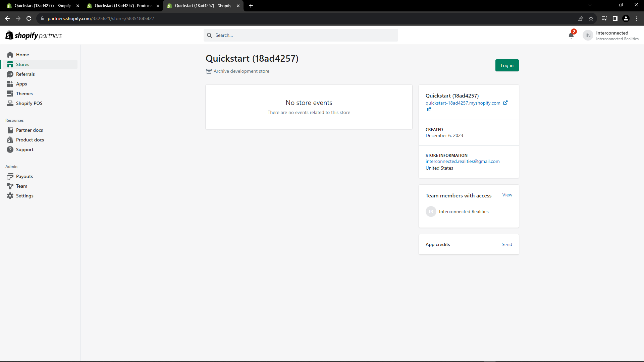This screenshot has height=362, width=644.
Task: Open the Themes sidebar item
Action: (24, 94)
